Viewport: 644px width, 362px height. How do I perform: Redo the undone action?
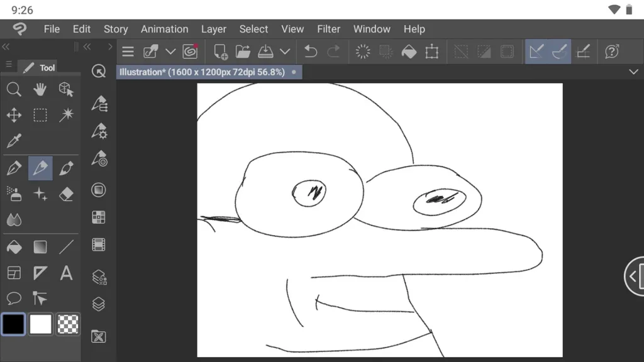333,52
